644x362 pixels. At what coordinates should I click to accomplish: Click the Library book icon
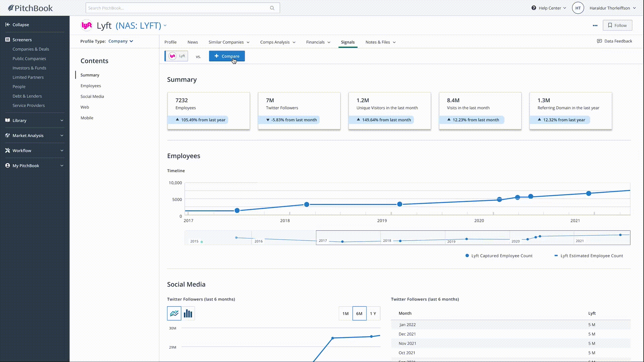pos(7,120)
